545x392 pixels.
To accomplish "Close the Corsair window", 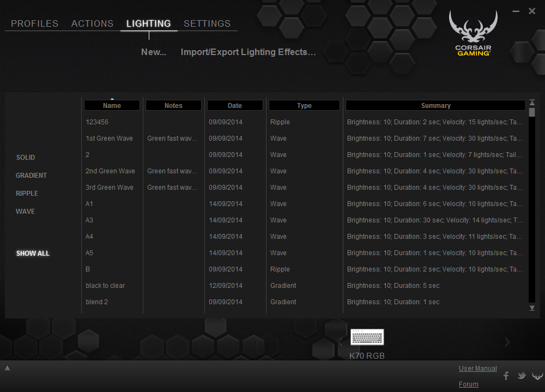I will pos(532,11).
